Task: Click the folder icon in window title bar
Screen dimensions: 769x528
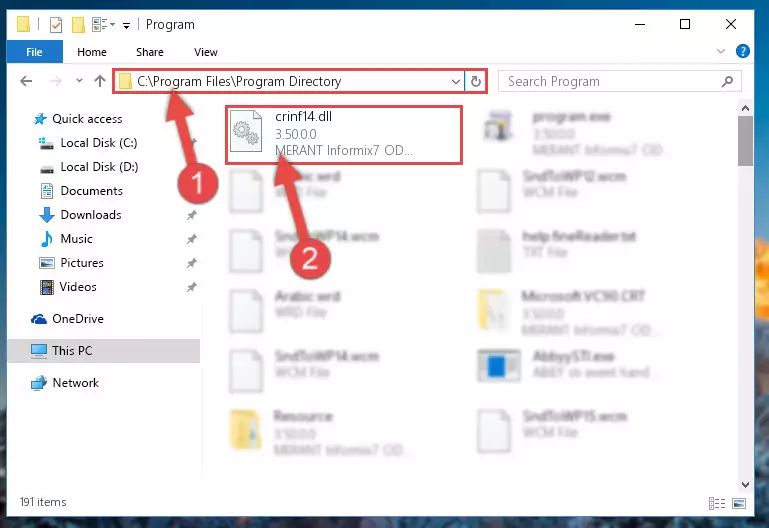Action: (x=23, y=25)
